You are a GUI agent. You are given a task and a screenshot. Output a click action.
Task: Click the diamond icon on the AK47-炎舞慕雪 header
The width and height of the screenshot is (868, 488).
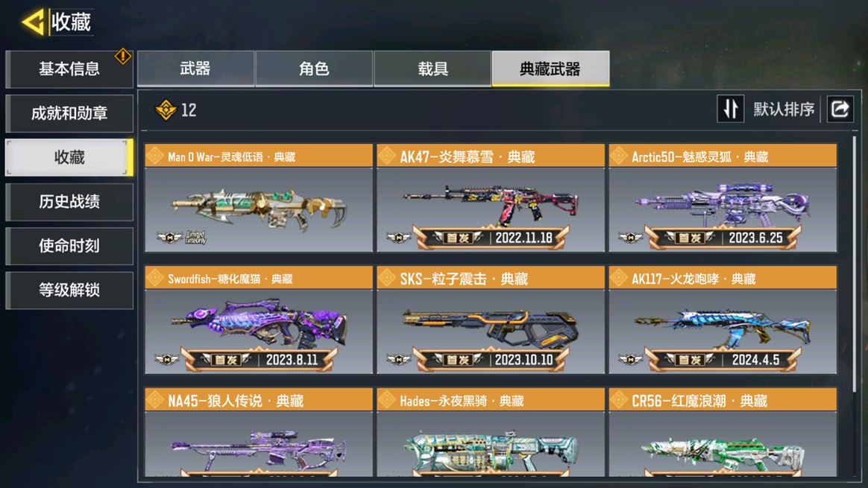point(387,156)
